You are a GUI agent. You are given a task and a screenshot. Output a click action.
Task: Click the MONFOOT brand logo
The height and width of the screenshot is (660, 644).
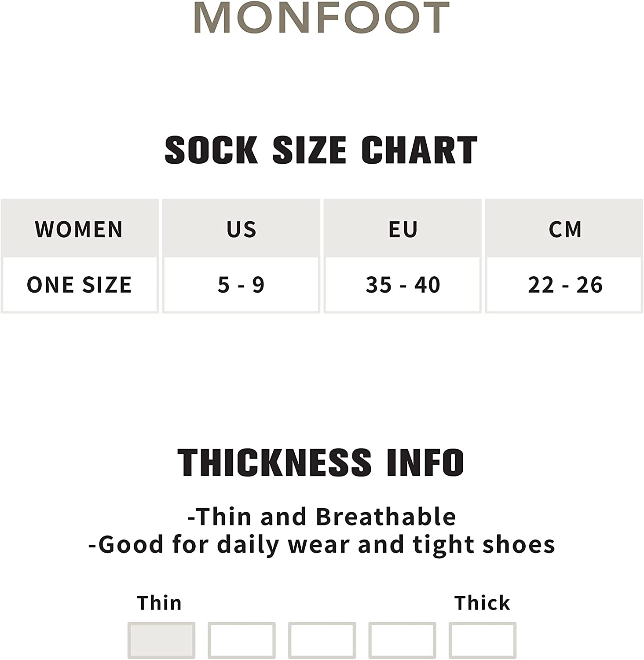click(x=322, y=18)
